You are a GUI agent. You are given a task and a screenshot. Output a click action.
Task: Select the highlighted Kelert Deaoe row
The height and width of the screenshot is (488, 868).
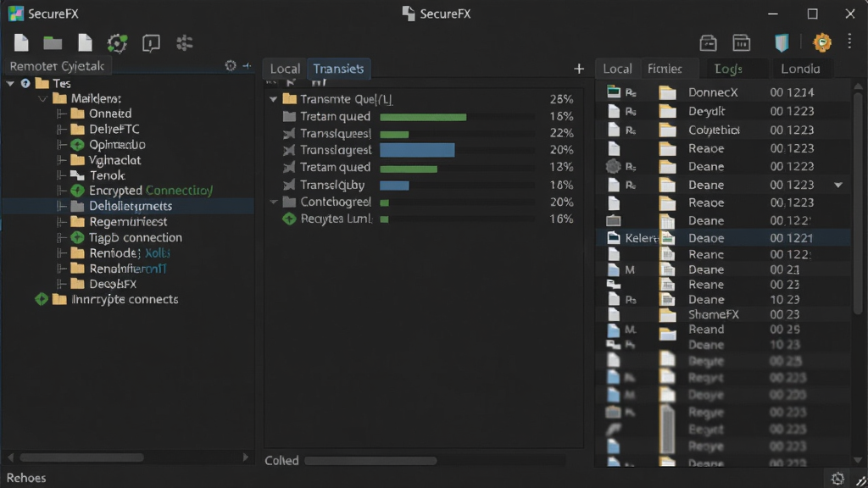coord(723,238)
